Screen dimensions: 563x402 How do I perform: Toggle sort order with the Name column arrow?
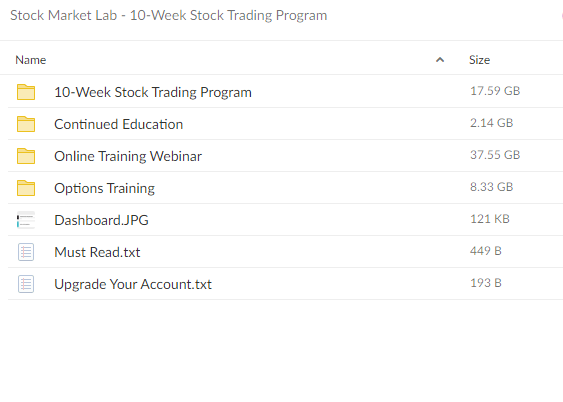pyautogui.click(x=440, y=60)
